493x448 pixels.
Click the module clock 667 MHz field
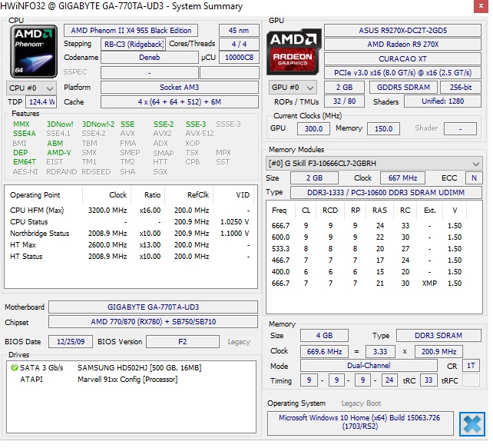402,178
